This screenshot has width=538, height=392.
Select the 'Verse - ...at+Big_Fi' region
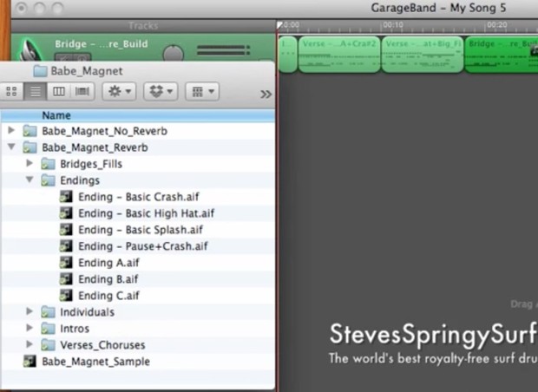(423, 54)
